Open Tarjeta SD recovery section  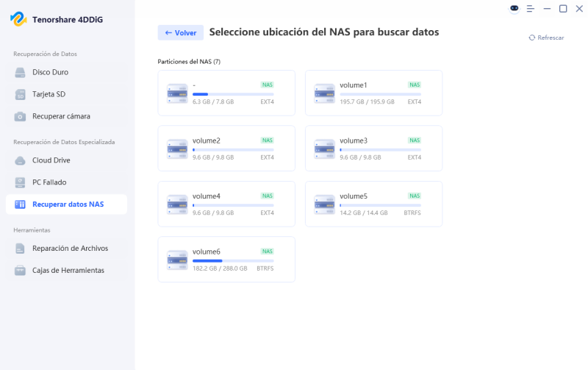66,95
